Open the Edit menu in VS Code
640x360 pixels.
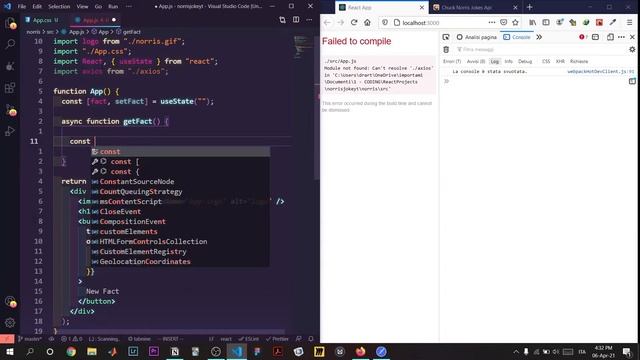coord(37,7)
